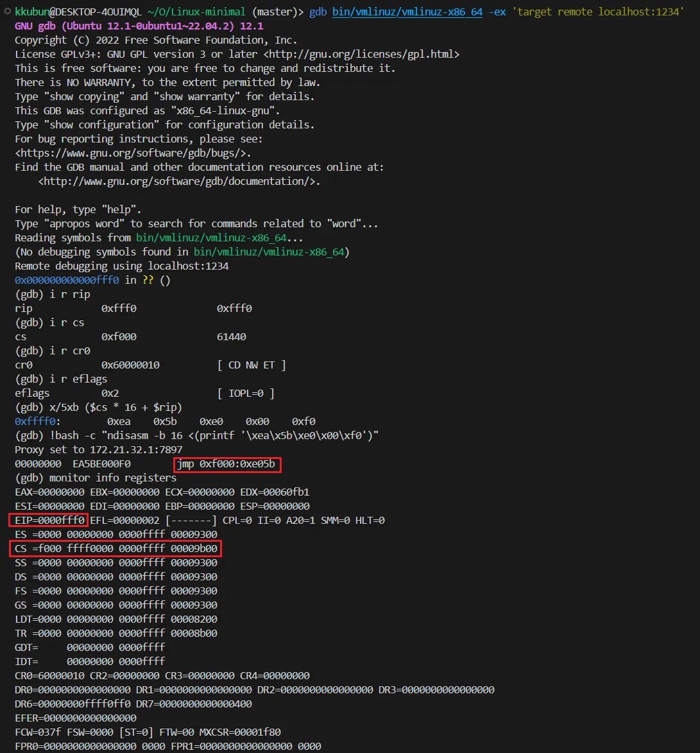
Task: Click the 'Remote debugging using localhost:1234' line
Action: [122, 266]
